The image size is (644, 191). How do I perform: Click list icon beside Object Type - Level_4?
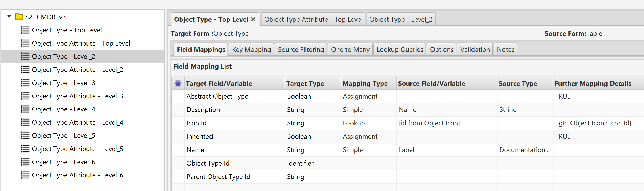click(x=25, y=109)
